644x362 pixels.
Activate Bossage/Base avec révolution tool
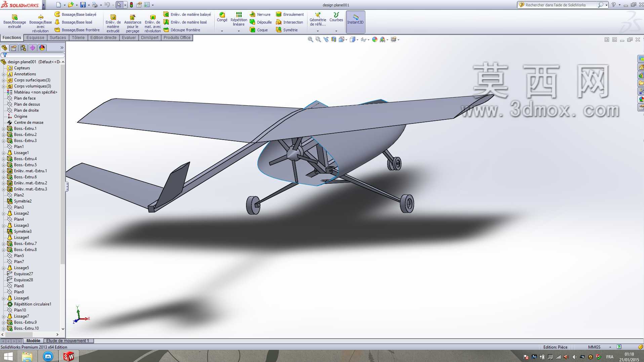tap(41, 24)
